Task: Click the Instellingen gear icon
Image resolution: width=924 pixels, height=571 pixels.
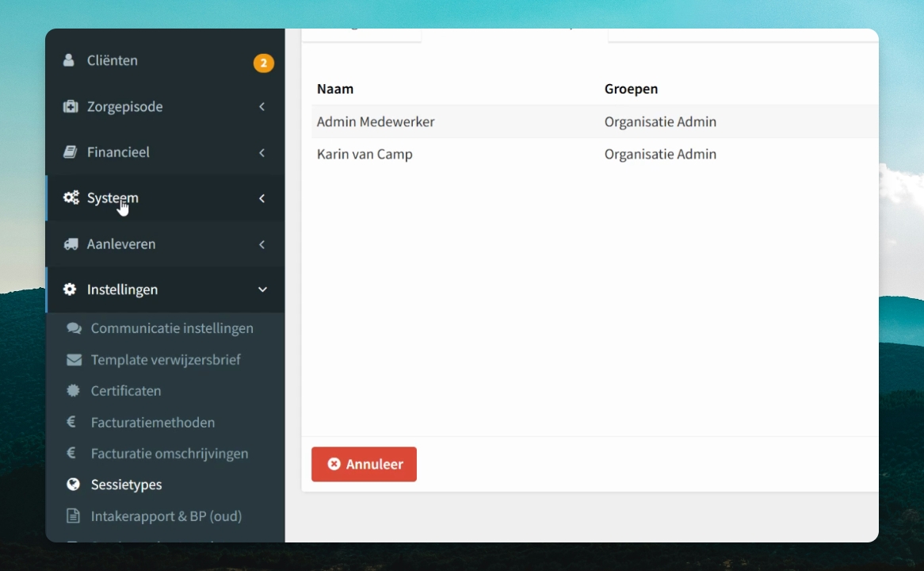Action: [70, 289]
